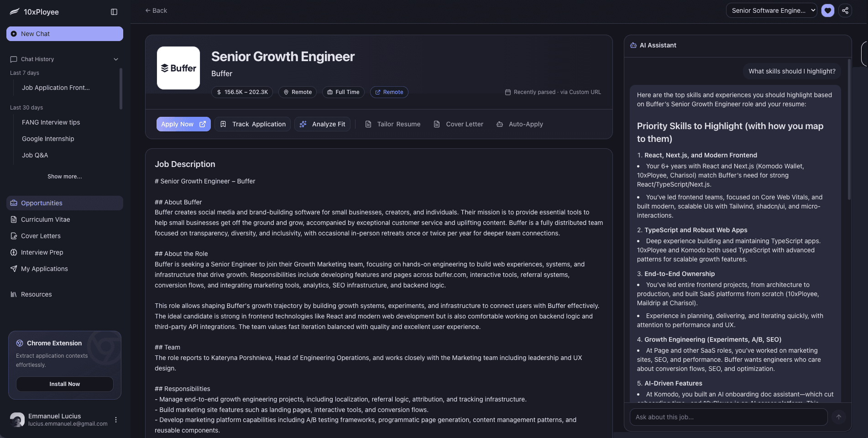Click the Analyze Fit sparkle icon
Screen dimensions: 868x438
[303, 124]
